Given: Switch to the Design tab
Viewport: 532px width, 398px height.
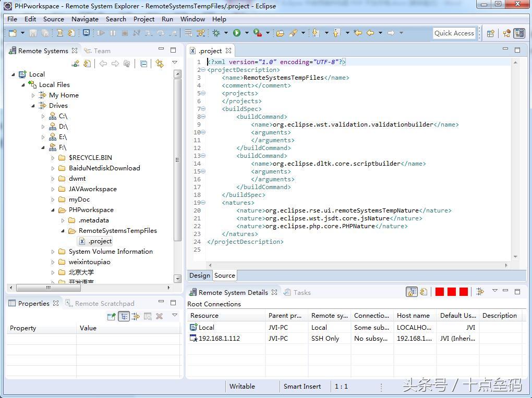Looking at the screenshot, I should tap(199, 276).
